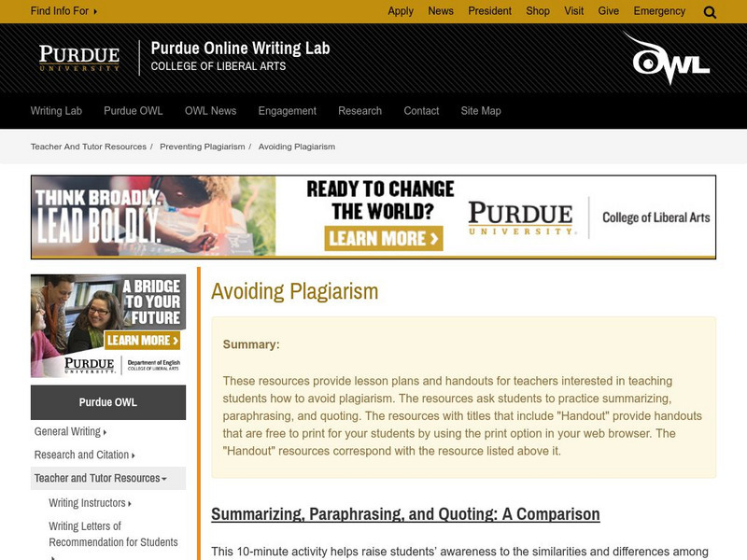This screenshot has height=560, width=747.
Task: Open the Writing Lab menu item
Action: pos(56,111)
